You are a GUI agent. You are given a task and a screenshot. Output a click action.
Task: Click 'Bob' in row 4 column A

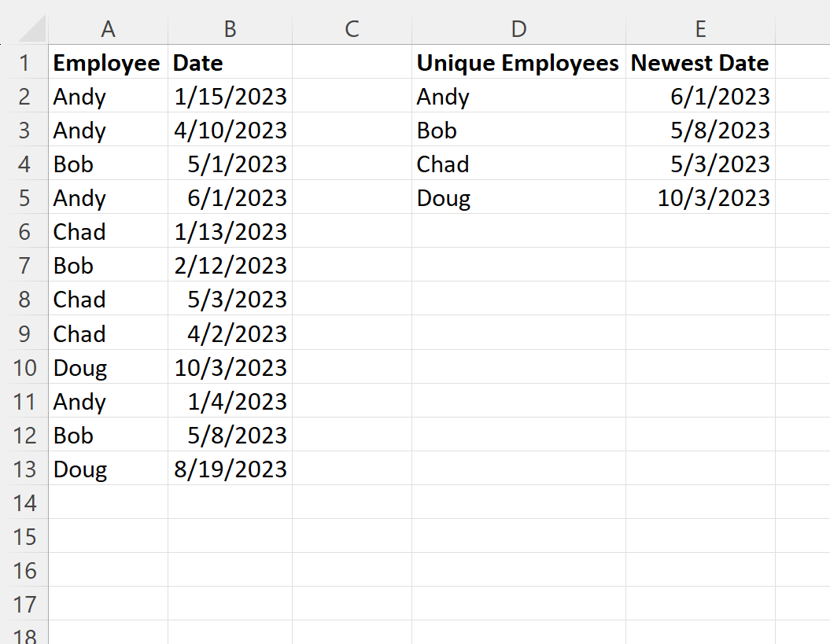click(108, 164)
